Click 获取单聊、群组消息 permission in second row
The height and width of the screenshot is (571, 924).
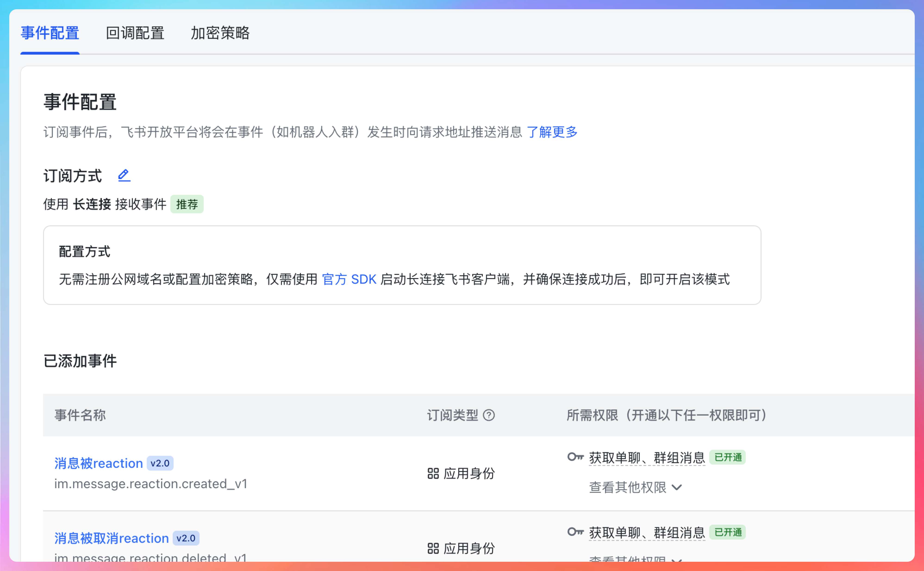647,533
